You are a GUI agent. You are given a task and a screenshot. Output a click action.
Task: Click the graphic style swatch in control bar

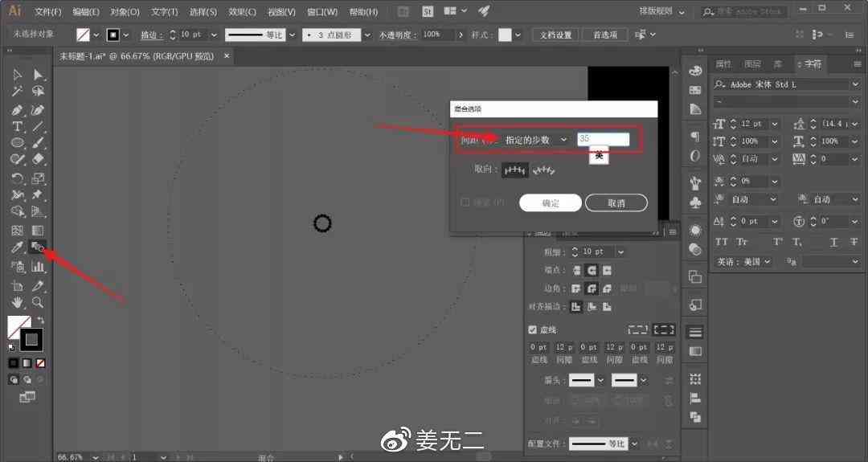tap(505, 35)
